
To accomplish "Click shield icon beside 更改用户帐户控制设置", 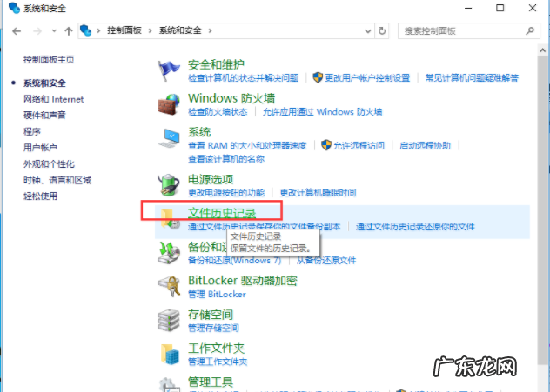I will (x=318, y=77).
